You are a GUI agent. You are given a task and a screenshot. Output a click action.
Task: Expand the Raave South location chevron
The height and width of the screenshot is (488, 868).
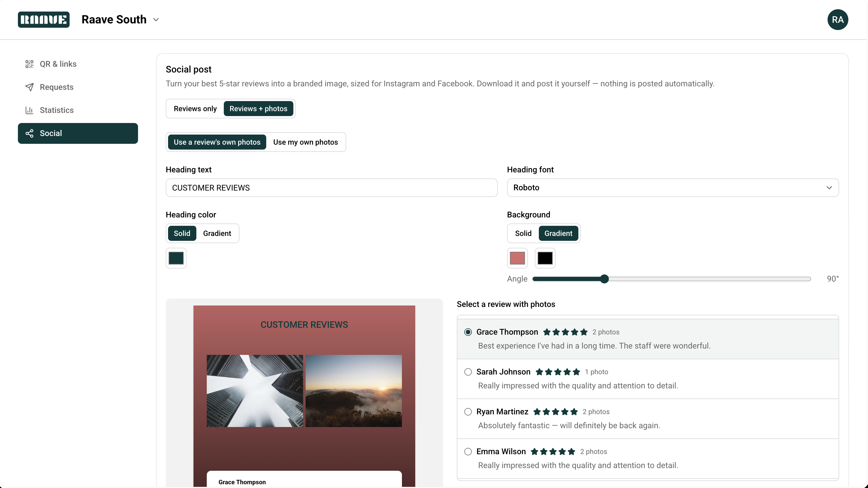coord(156,20)
